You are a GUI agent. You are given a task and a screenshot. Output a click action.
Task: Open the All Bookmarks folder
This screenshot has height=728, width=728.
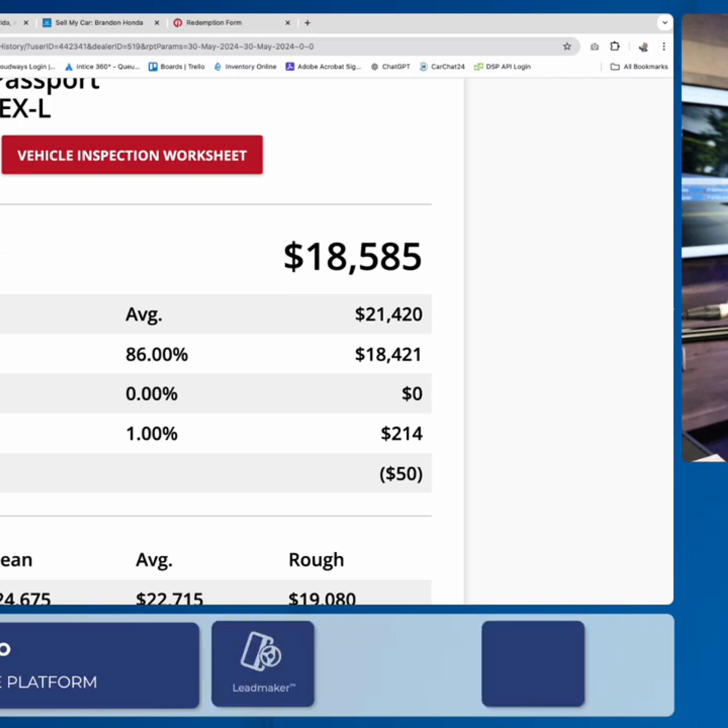click(x=639, y=67)
